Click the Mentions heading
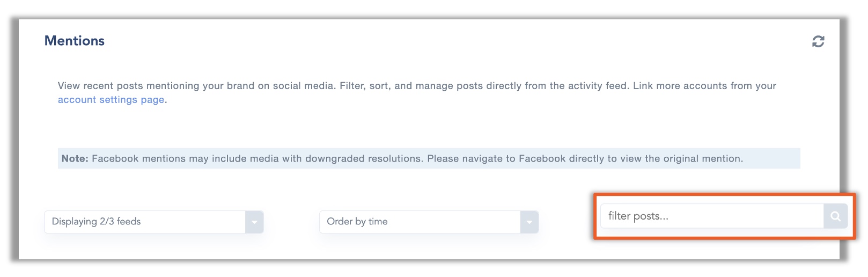This screenshot has height=277, width=868. click(x=75, y=41)
